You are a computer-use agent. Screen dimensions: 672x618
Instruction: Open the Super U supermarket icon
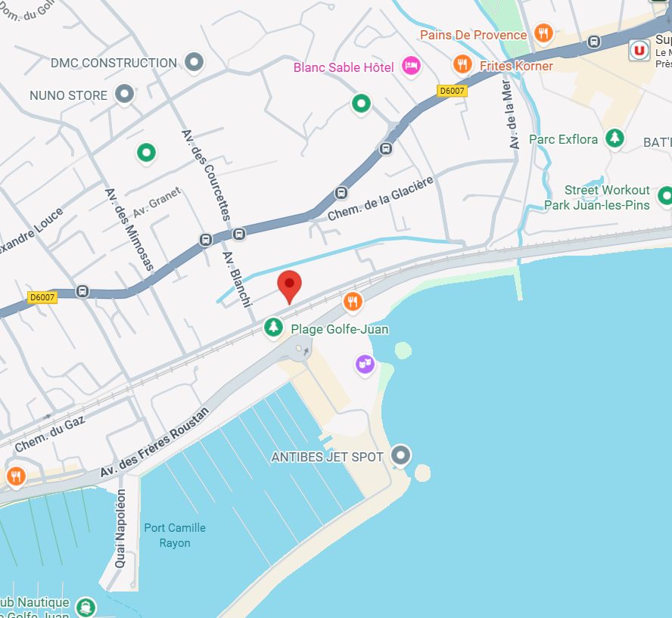pyautogui.click(x=639, y=51)
